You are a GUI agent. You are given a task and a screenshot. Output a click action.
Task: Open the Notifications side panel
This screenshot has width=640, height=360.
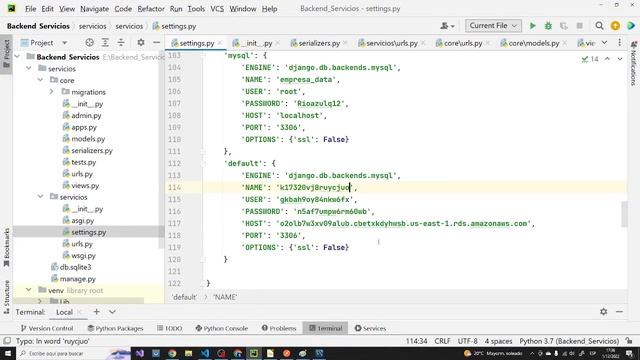click(x=633, y=64)
